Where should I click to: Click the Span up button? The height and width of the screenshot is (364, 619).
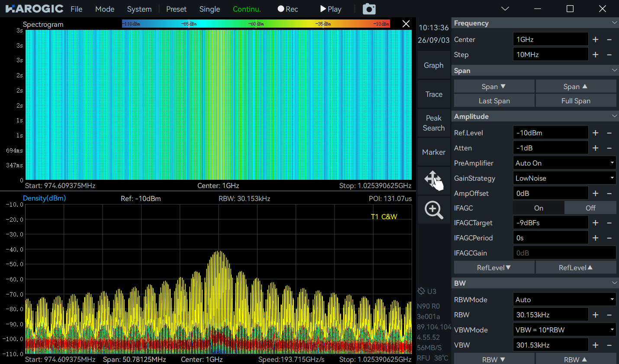pyautogui.click(x=576, y=86)
